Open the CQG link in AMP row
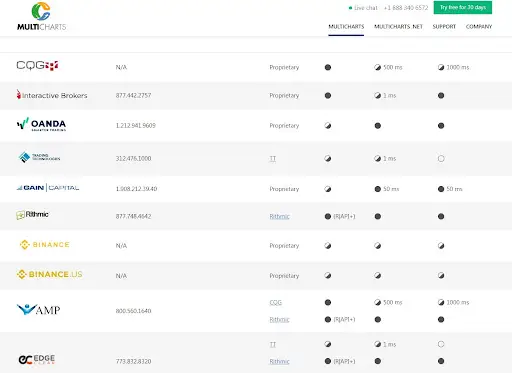This screenshot has width=512, height=373. click(275, 302)
